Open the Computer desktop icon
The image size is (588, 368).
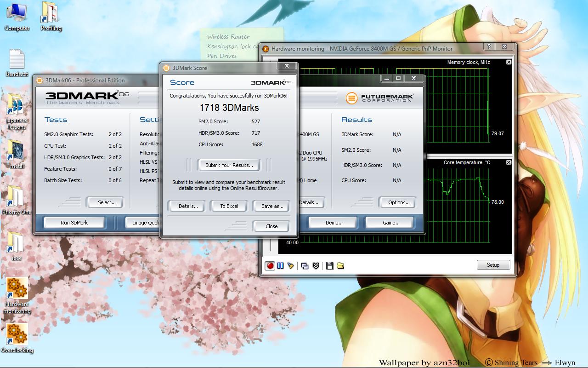click(x=17, y=17)
